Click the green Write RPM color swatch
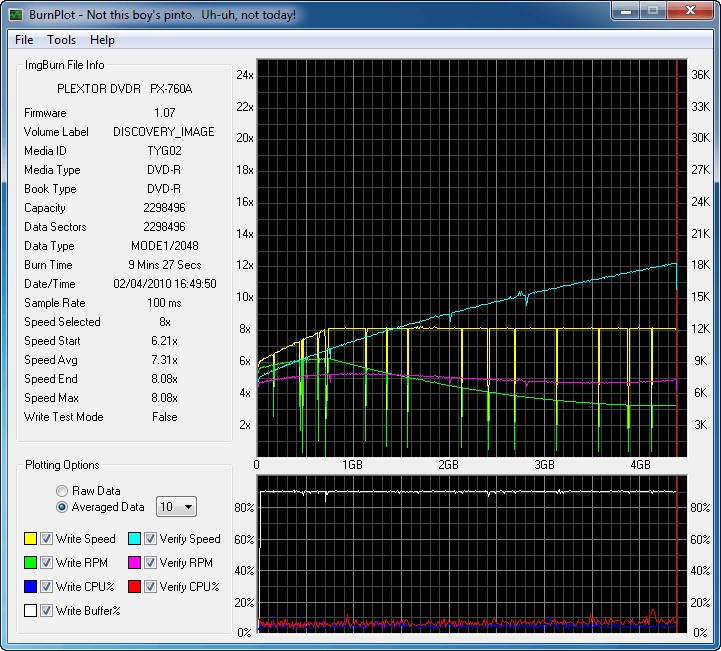 point(30,563)
